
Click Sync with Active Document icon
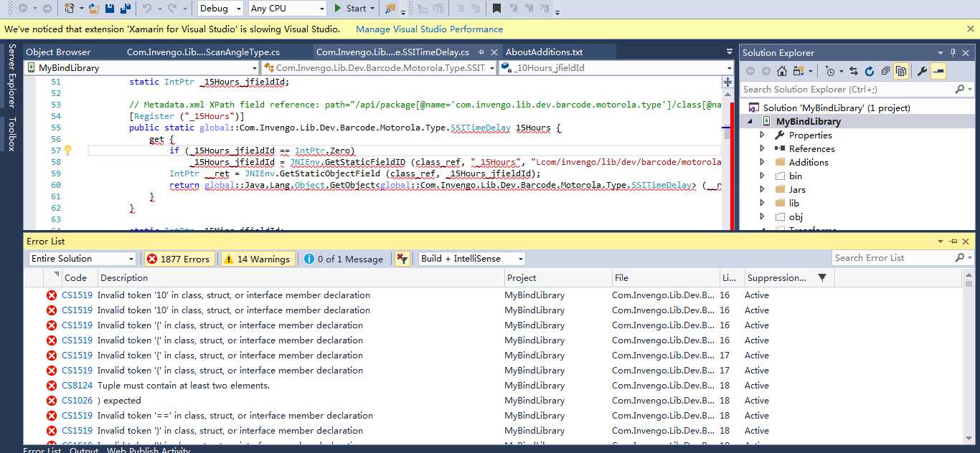pos(854,71)
